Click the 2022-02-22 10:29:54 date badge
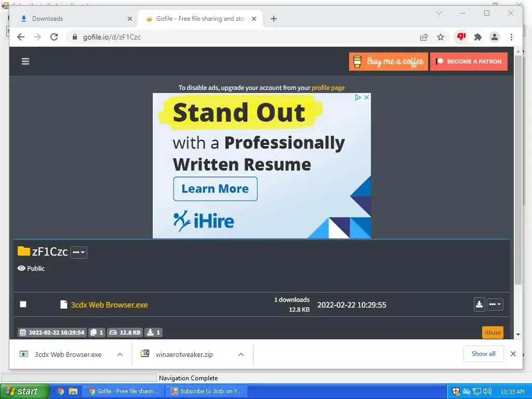 [x=52, y=332]
